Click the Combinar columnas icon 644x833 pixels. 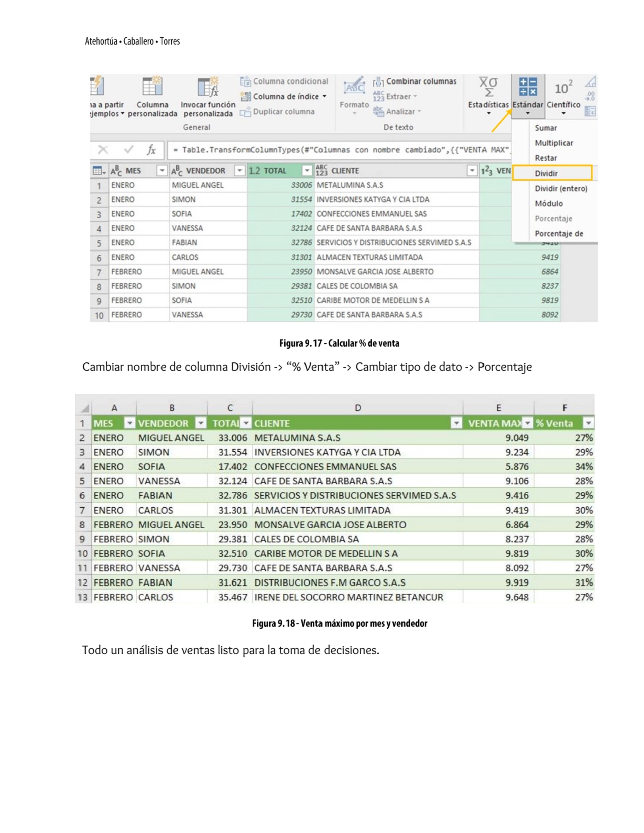tap(378, 81)
